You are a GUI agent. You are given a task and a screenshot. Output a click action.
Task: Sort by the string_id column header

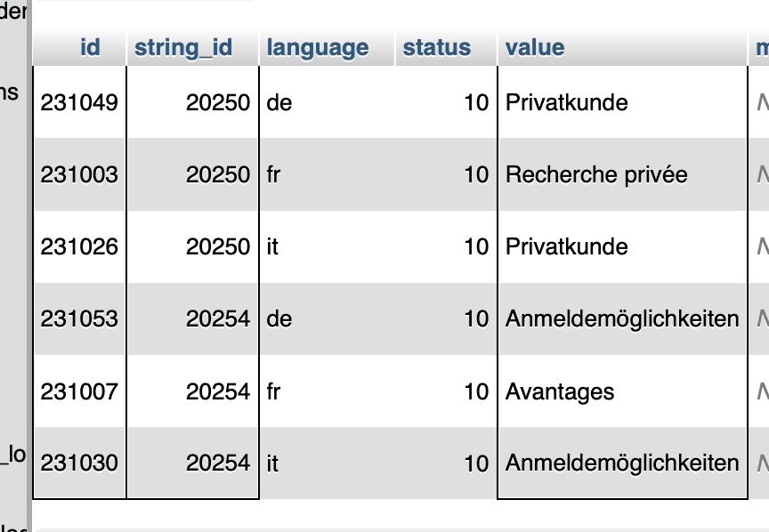pyautogui.click(x=183, y=47)
